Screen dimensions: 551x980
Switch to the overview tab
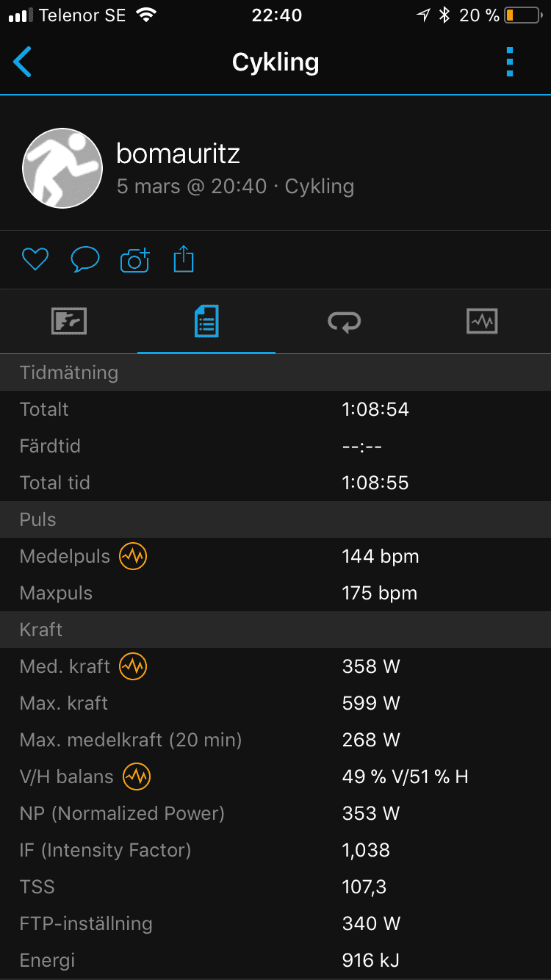pyautogui.click(x=69, y=321)
